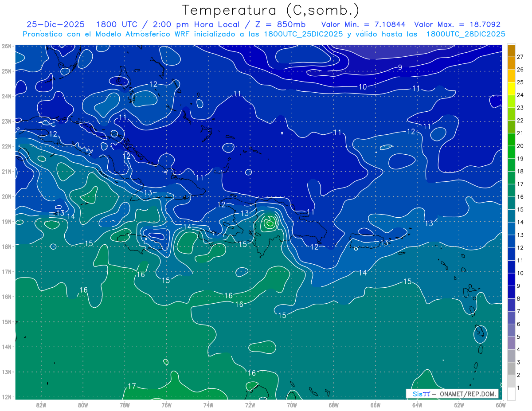Click the "72W" longitude axis label
The image size is (532, 411).
[x=250, y=405]
